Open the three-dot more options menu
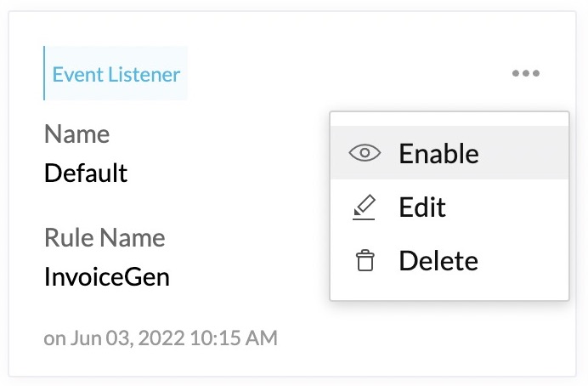Viewport: 588px width, 386px height. [x=526, y=74]
